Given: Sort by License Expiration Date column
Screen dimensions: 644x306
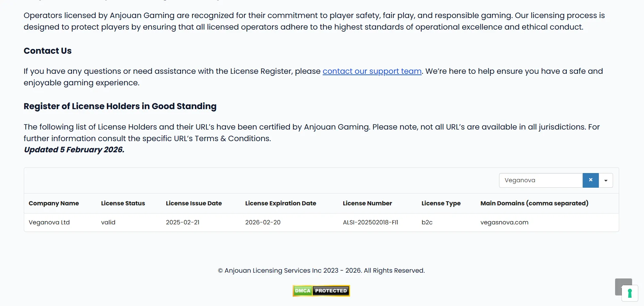Looking at the screenshot, I should click(x=281, y=203).
